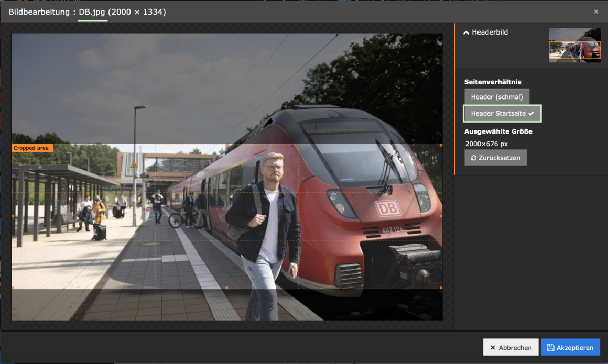Reset crop with Zurücksetzen button
The width and height of the screenshot is (608, 364).
coord(495,158)
